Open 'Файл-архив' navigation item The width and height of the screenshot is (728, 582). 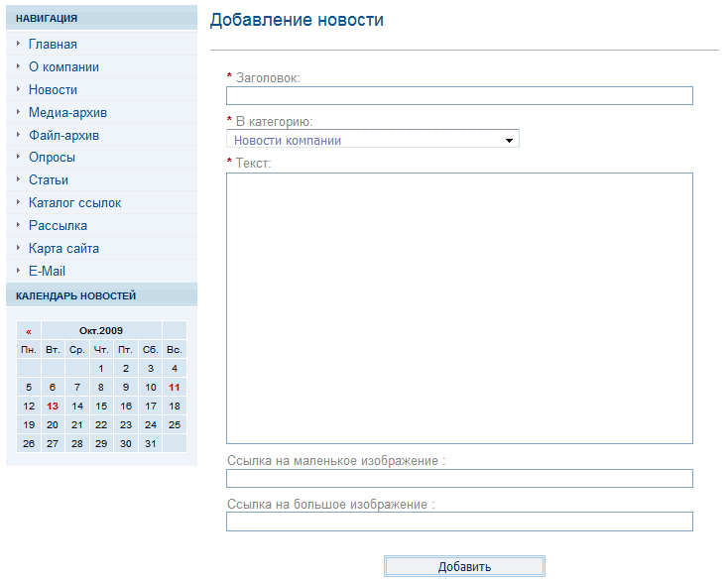63,135
